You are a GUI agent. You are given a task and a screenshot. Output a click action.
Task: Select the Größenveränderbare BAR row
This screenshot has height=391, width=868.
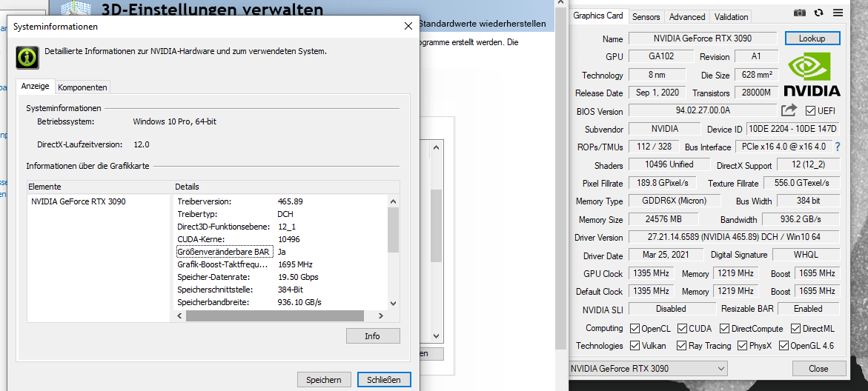pyautogui.click(x=281, y=252)
